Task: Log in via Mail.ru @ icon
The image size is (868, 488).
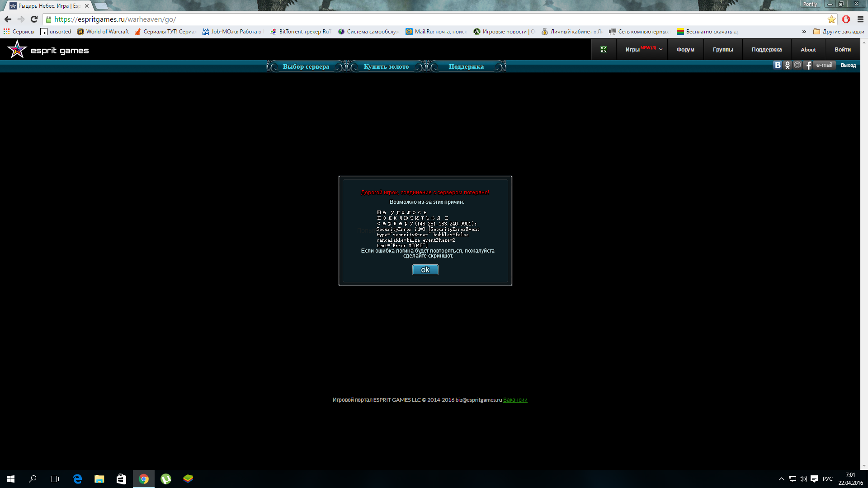Action: [x=797, y=65]
